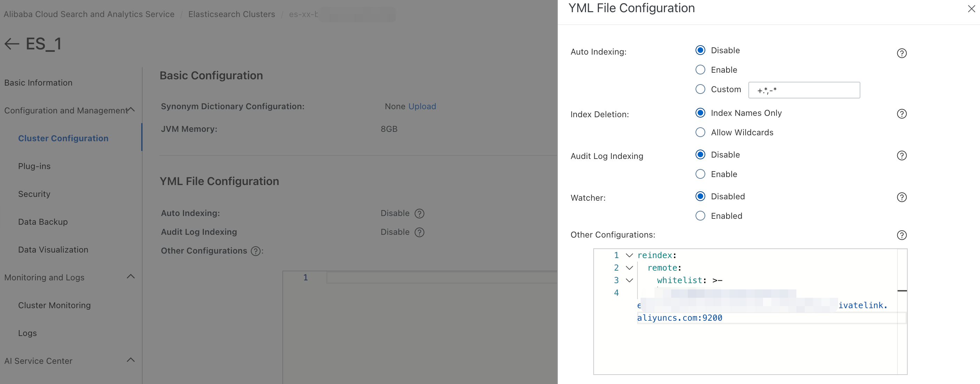Select Allow Wildcards for Index Deletion

700,133
